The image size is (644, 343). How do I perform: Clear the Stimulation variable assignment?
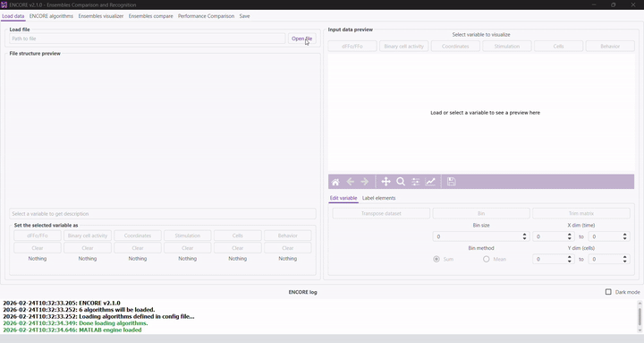pos(188,248)
